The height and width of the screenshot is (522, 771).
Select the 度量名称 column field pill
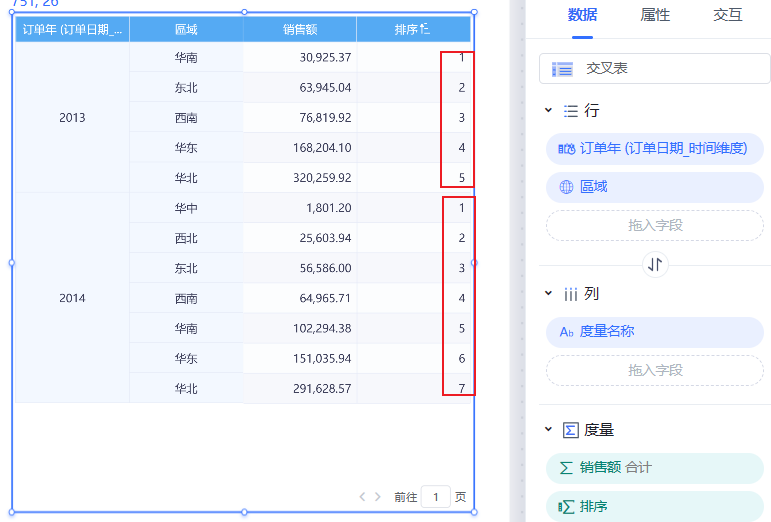click(x=654, y=332)
